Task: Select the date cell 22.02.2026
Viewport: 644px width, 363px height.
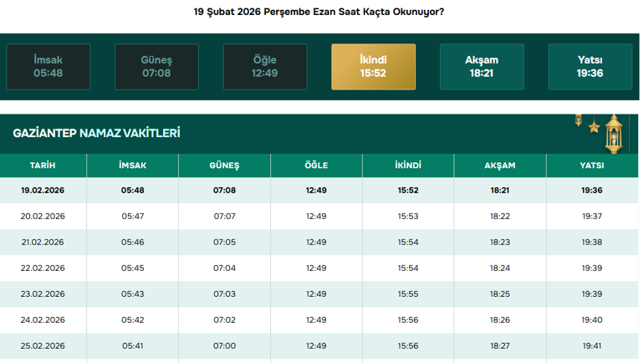Action: point(43,268)
